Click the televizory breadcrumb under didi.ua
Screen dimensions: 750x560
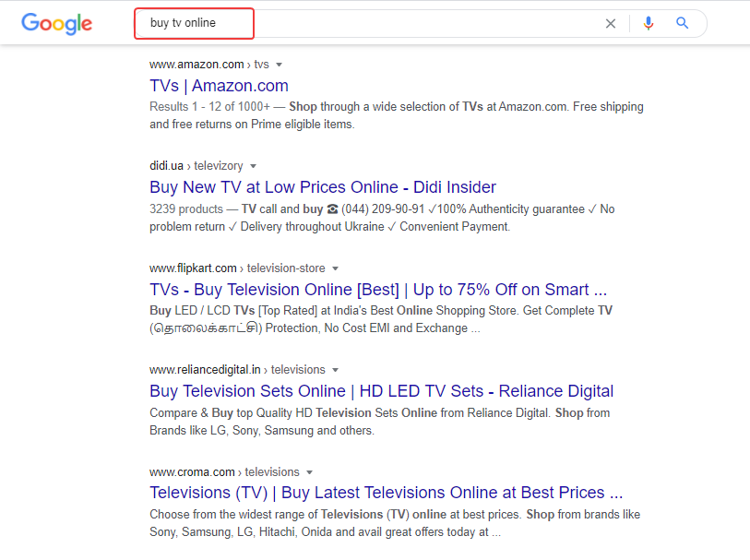click(x=220, y=166)
